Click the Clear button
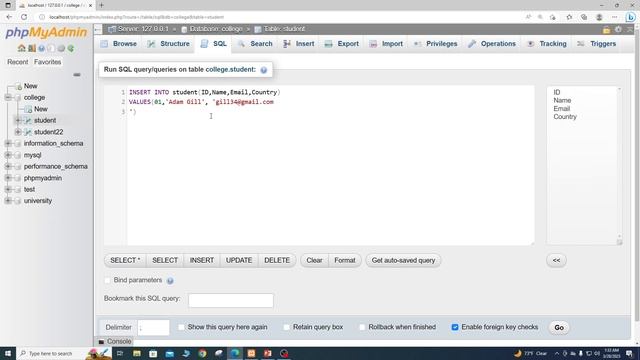 pyautogui.click(x=314, y=260)
